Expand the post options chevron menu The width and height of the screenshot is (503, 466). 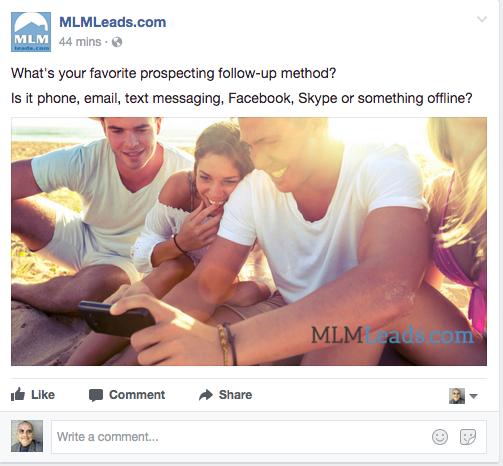tap(482, 19)
